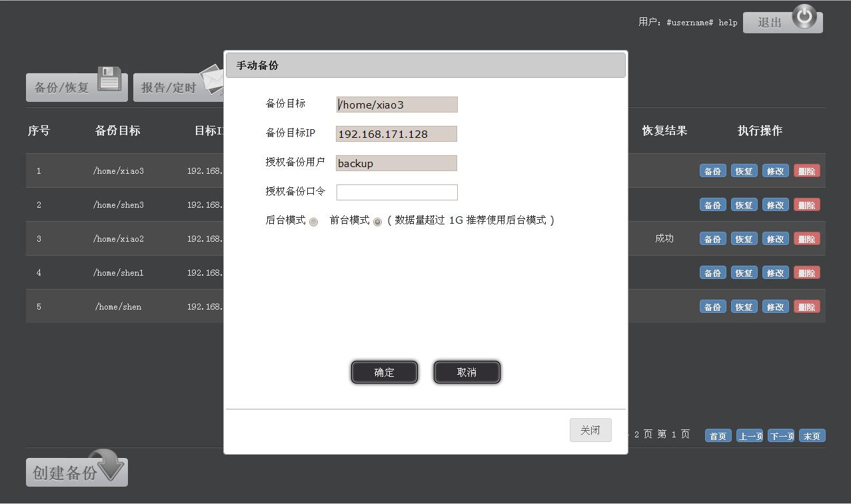Click the help link at the top
This screenshot has width=851, height=504.
point(728,23)
